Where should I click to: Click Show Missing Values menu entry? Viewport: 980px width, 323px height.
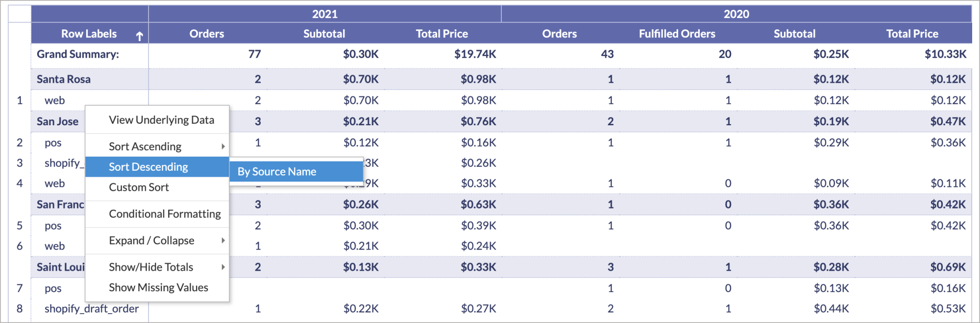(x=158, y=287)
